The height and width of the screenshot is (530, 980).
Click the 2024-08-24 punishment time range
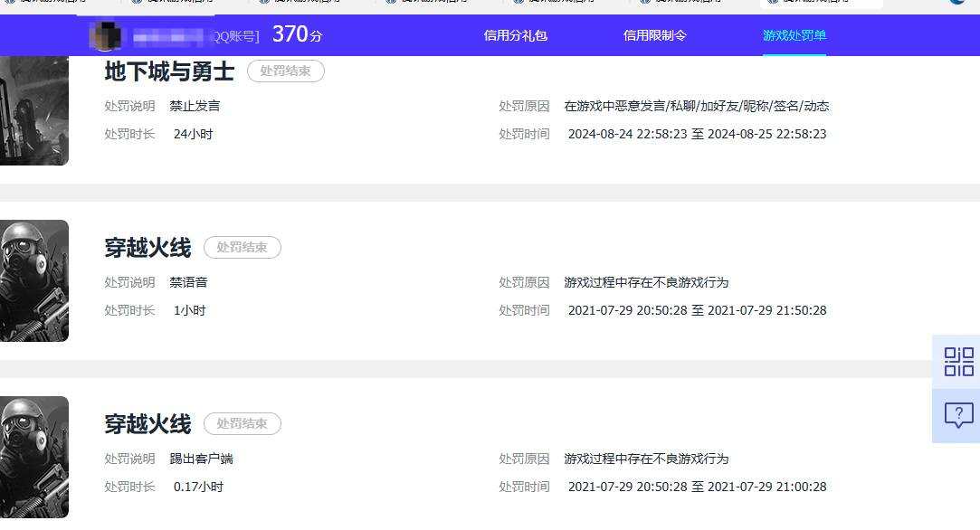click(698, 134)
